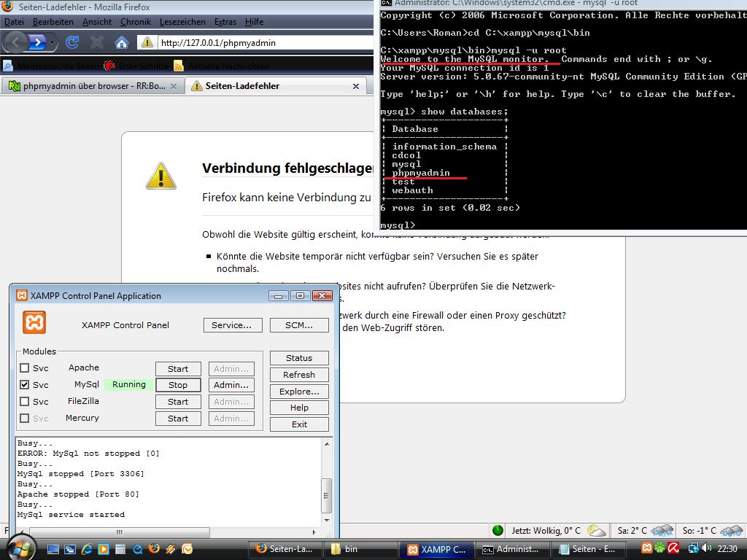The height and width of the screenshot is (560, 747).
Task: Click the XAMPP Refresh button
Action: (299, 375)
